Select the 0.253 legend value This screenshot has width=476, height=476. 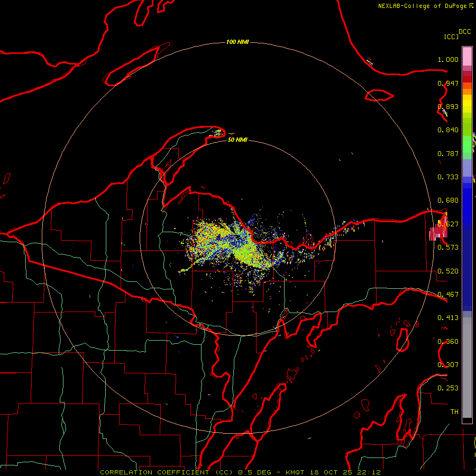(x=448, y=388)
